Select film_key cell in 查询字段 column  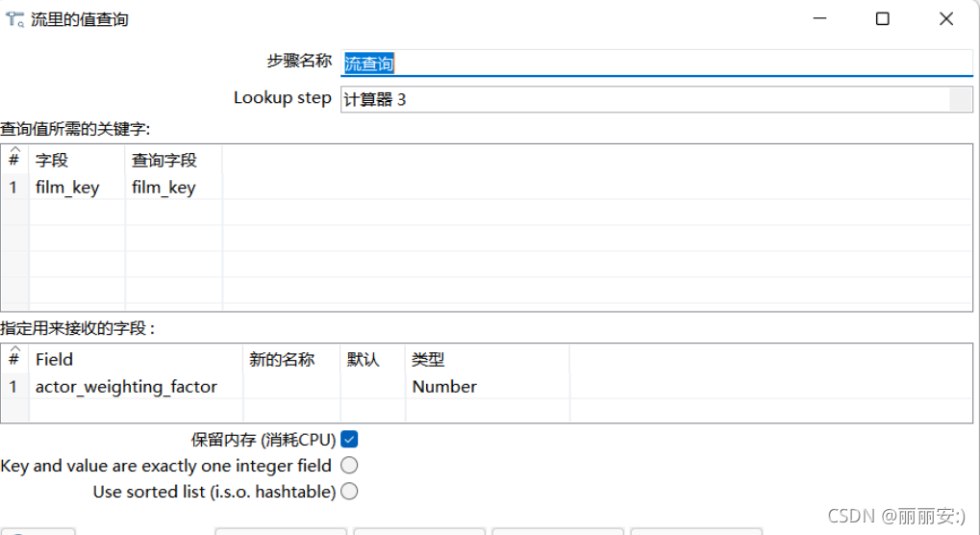(x=174, y=188)
